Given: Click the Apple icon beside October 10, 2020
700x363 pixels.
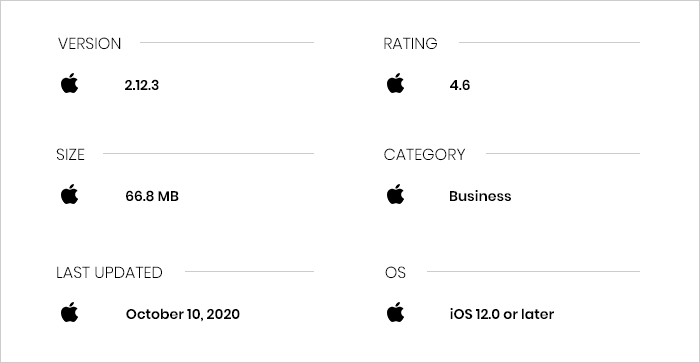Looking at the screenshot, I should pyautogui.click(x=70, y=312).
